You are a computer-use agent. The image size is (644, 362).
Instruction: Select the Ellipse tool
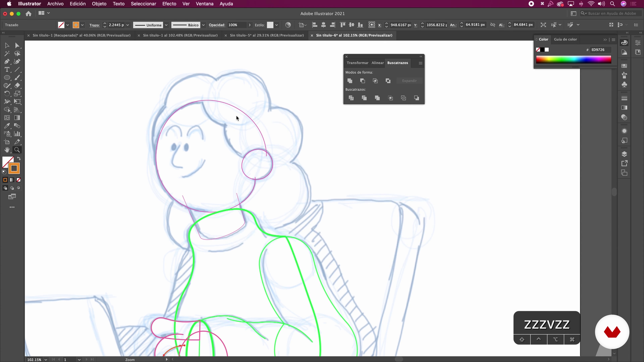tap(7, 77)
